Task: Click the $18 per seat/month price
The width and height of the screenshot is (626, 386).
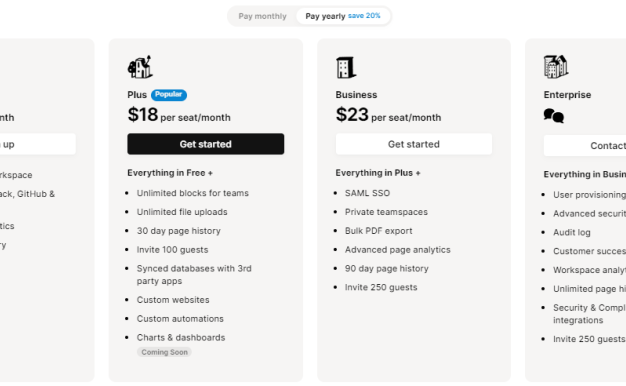Action: pos(179,115)
